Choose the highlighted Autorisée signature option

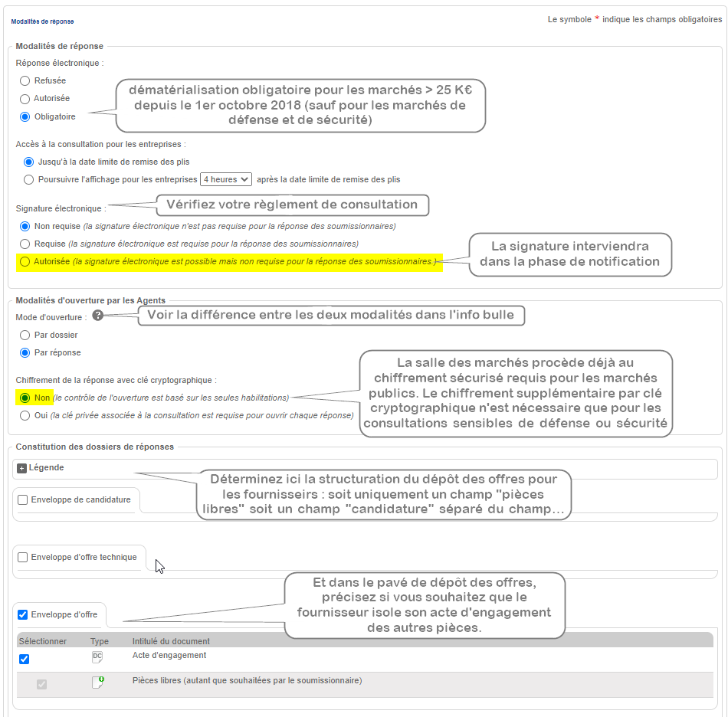25,261
